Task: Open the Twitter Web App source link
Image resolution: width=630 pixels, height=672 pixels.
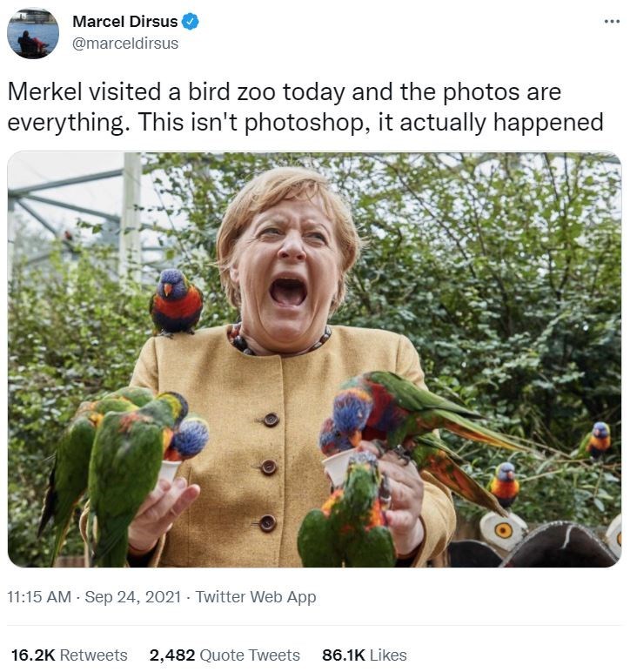Action: (256, 597)
